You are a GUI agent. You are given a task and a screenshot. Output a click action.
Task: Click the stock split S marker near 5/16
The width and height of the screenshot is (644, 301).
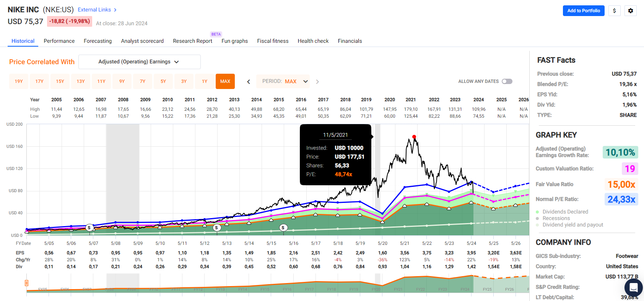(283, 228)
